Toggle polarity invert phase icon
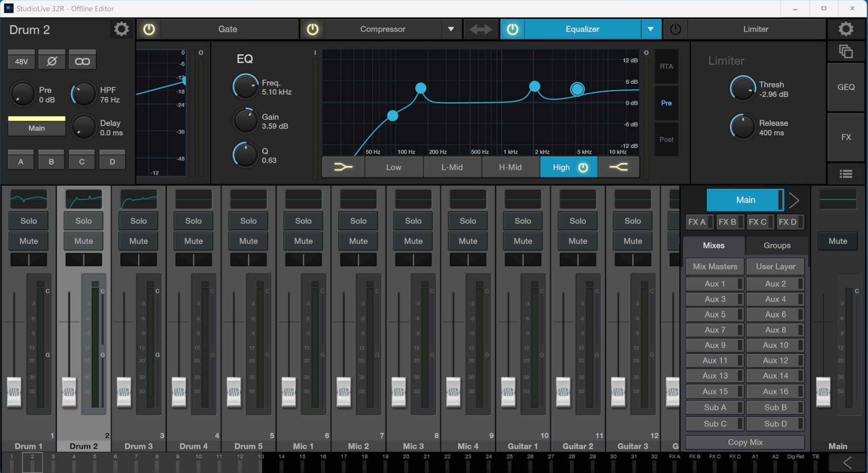 coord(52,61)
